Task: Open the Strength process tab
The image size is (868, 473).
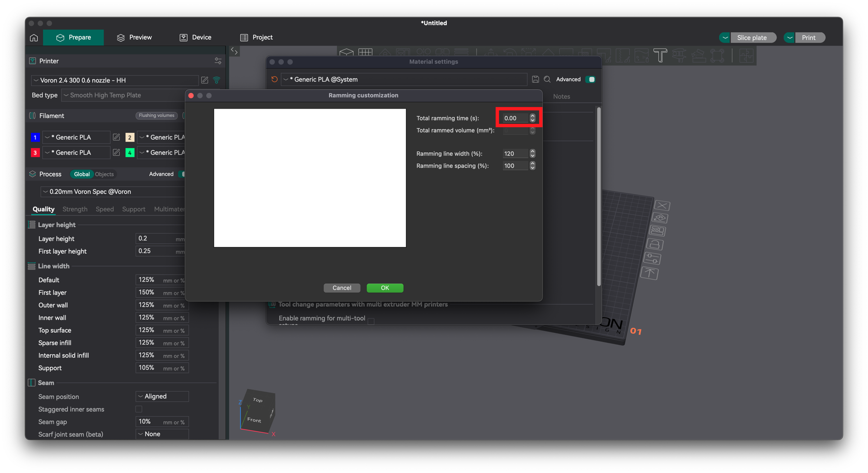Action: tap(75, 209)
